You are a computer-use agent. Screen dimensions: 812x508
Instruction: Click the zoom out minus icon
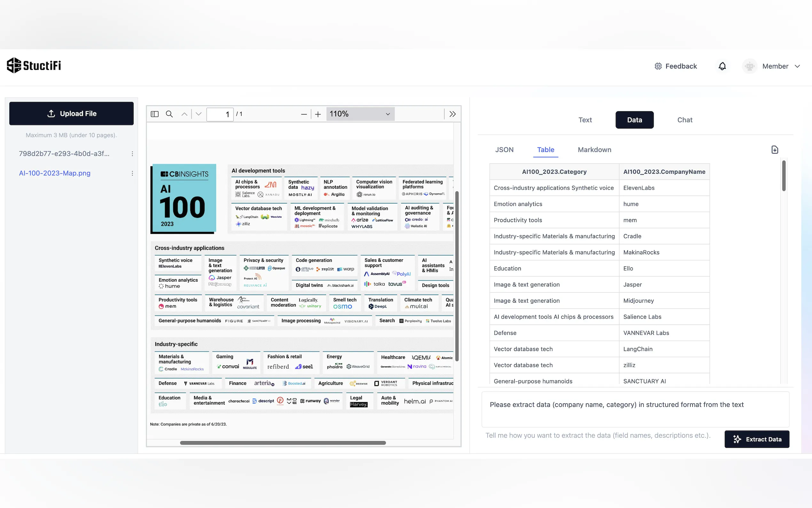click(304, 114)
